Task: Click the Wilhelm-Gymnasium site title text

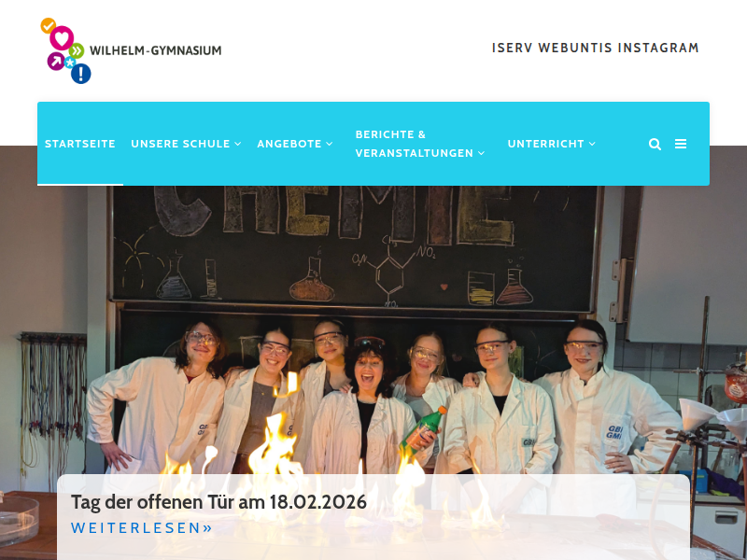Action: [x=155, y=50]
